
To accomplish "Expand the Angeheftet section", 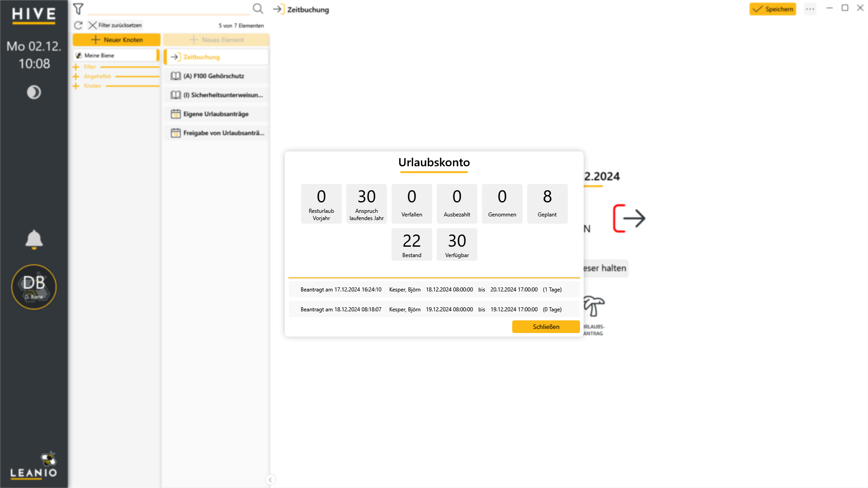I will [x=75, y=76].
